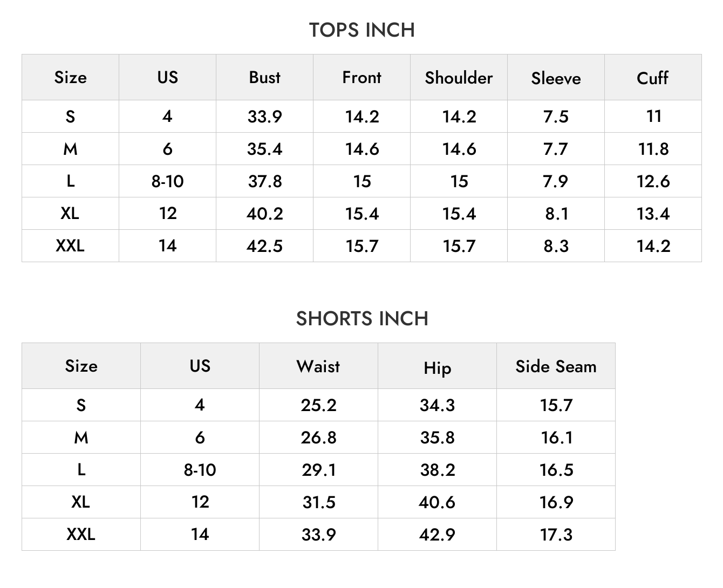Select the 38.2 hip value for size L
Image resolution: width=723 pixels, height=588 pixels.
pos(437,470)
